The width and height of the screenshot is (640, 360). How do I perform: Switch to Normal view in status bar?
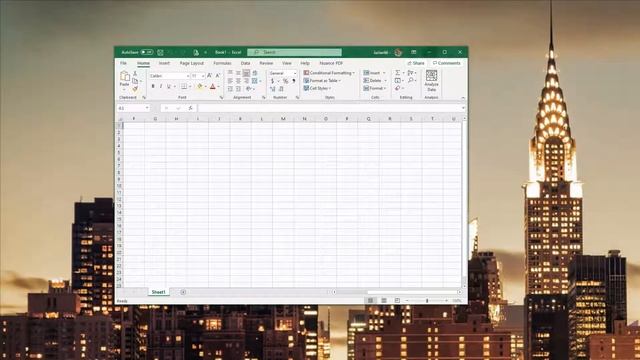(x=371, y=300)
